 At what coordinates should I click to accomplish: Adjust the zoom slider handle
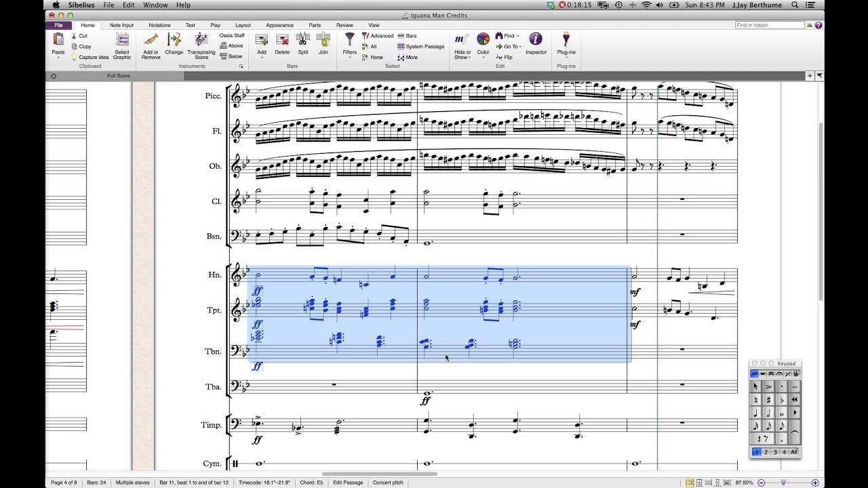(783, 482)
